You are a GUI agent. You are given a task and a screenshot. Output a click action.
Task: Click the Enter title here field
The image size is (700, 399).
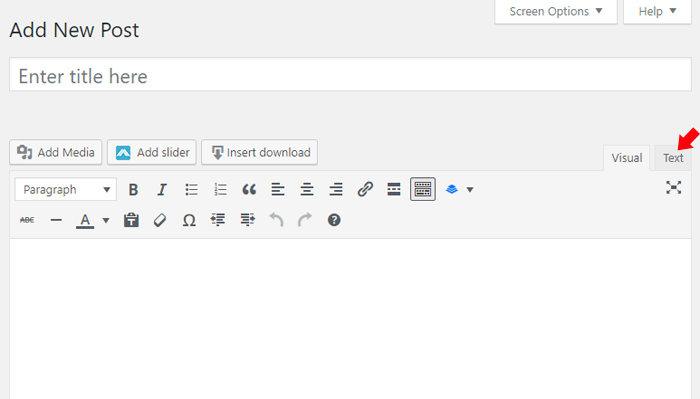350,75
